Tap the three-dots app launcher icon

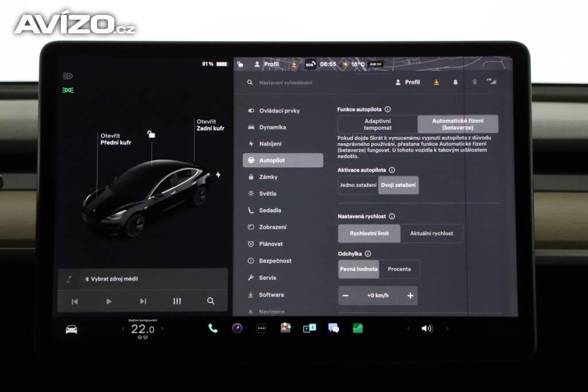click(261, 328)
